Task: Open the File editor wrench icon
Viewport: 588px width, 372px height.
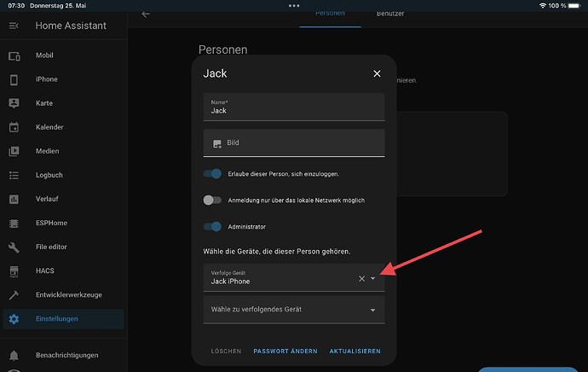Action: click(14, 247)
